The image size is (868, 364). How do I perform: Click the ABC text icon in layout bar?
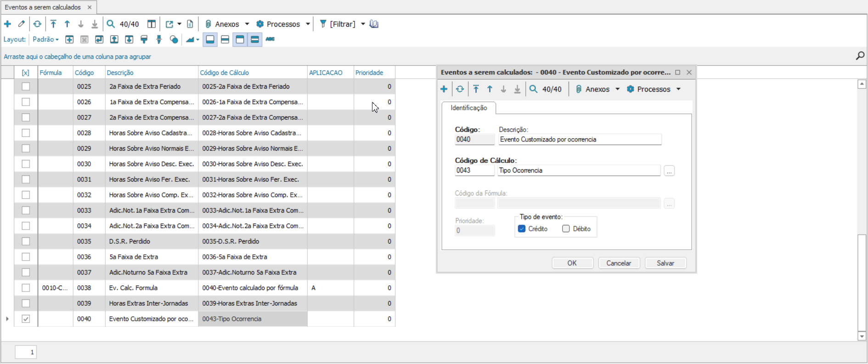[x=270, y=39]
